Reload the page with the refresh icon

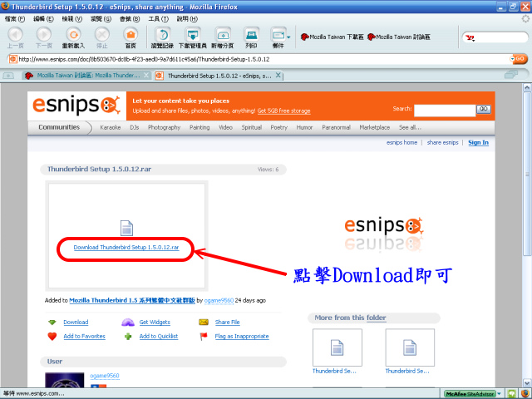(x=73, y=35)
